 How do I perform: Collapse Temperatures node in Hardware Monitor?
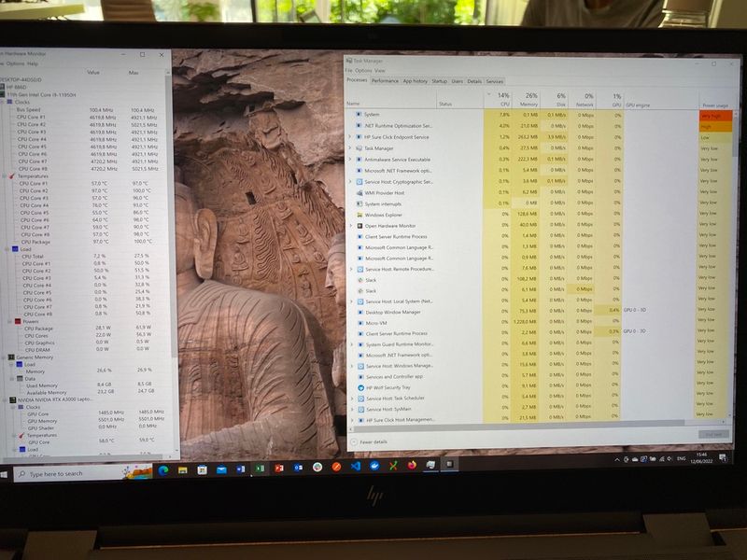pos(5,176)
